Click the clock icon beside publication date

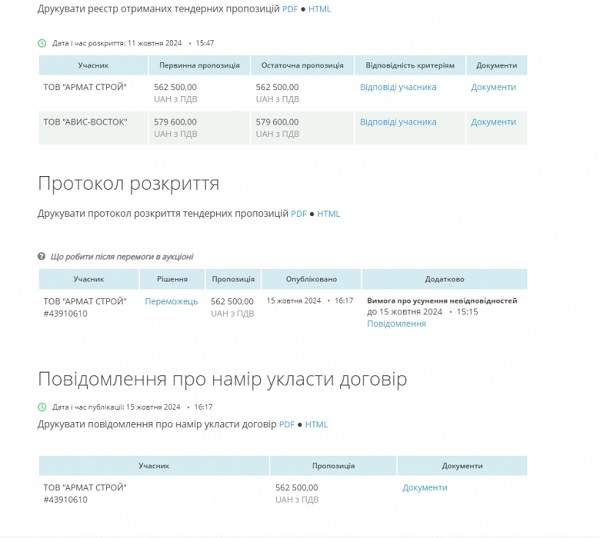tap(42, 407)
